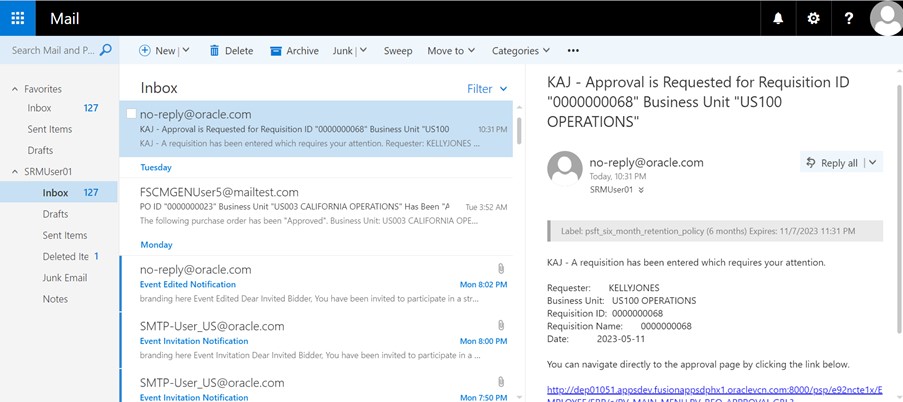Open notifications bell icon
The image size is (903, 402).
coord(778,18)
